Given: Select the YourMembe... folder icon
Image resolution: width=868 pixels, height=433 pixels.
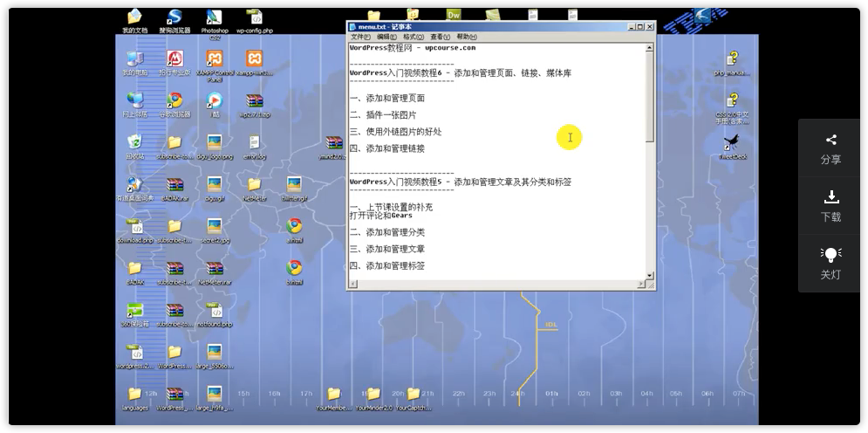Looking at the screenshot, I should tap(334, 399).
